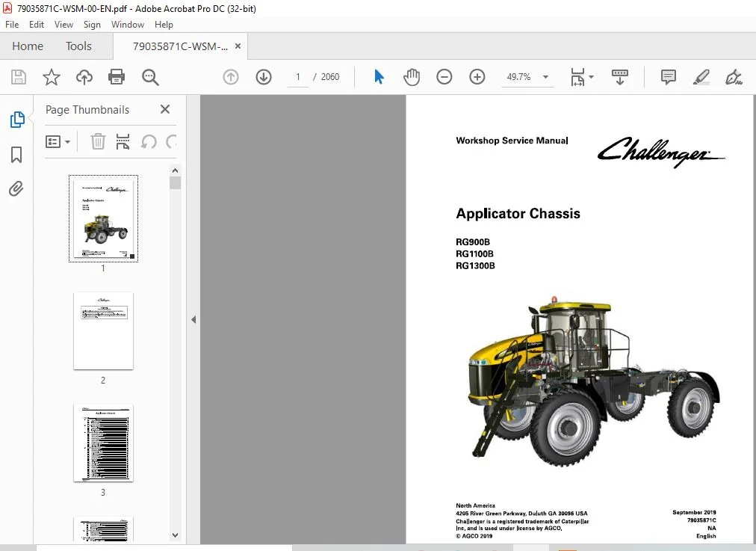Open Page Thumbnails sidebar icon
Screen dimensions: 756x551
17,119
